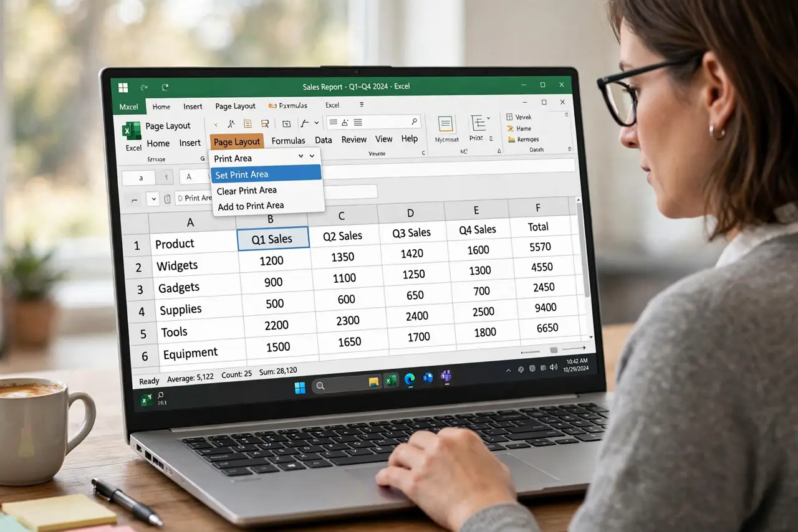Click the volume speaker tray icon
Viewport: 798px width, 532px height.
click(553, 368)
